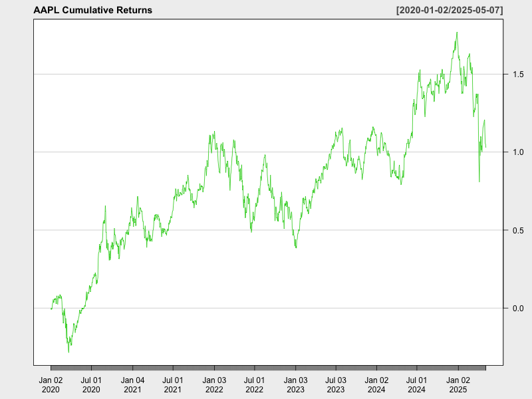532x399 pixels.
Task: Click the AAPL Cumulative Returns title
Action: point(92,10)
